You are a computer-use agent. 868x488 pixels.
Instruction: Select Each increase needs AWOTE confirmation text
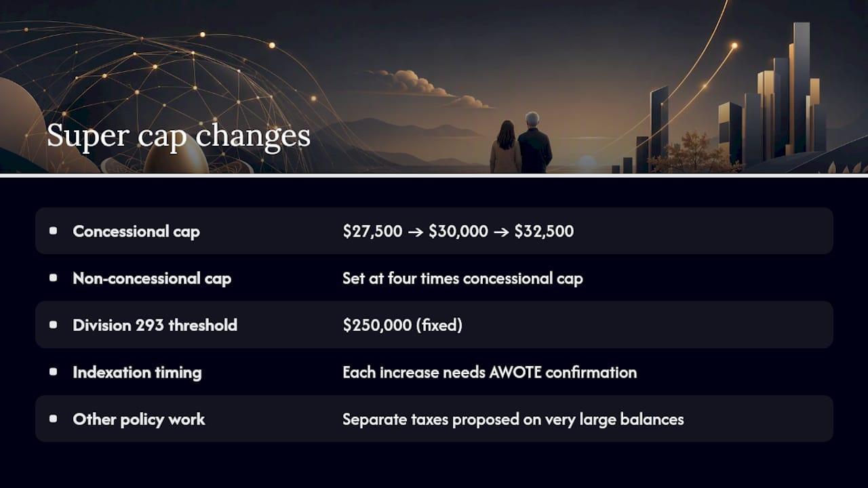tap(490, 372)
